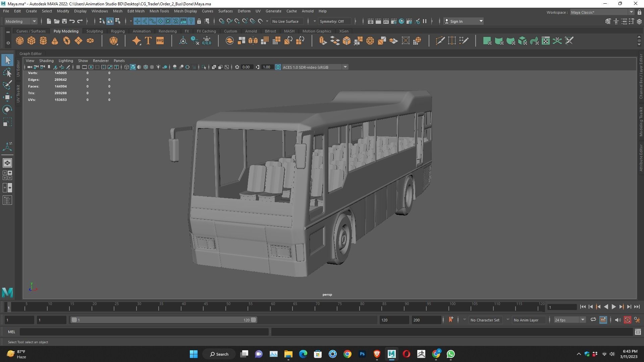The height and width of the screenshot is (362, 644).
Task: Save the scene with disk icon
Action: 64,21
